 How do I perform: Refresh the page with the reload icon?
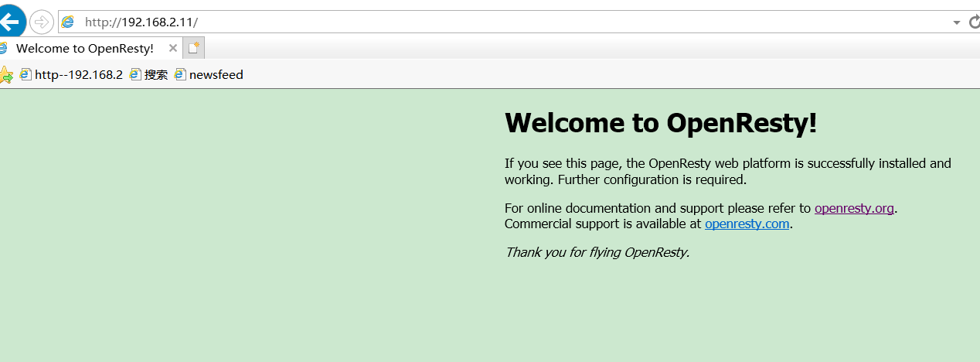(974, 22)
